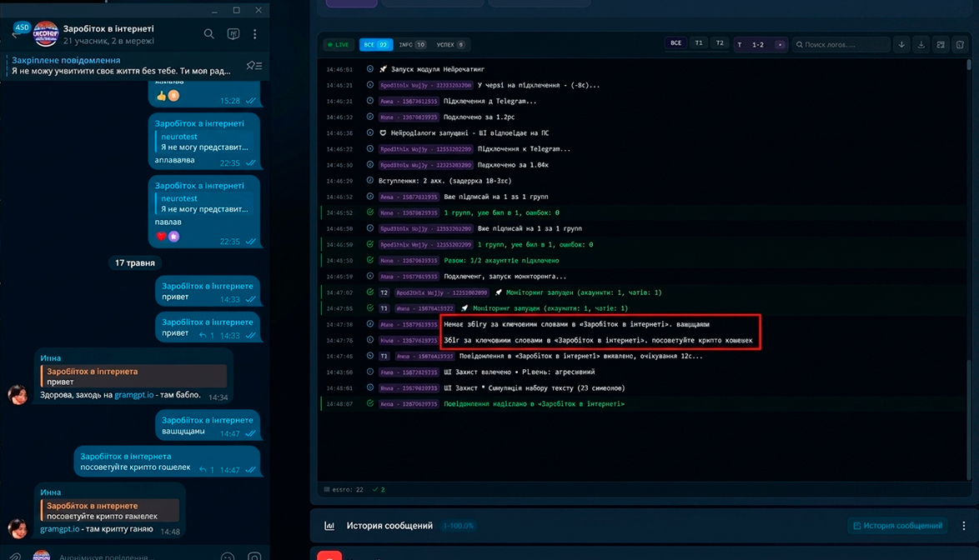Image resolution: width=979 pixels, height=560 pixels.
Task: Open the T 1-2 thread range dropdown
Action: pyautogui.click(x=760, y=45)
